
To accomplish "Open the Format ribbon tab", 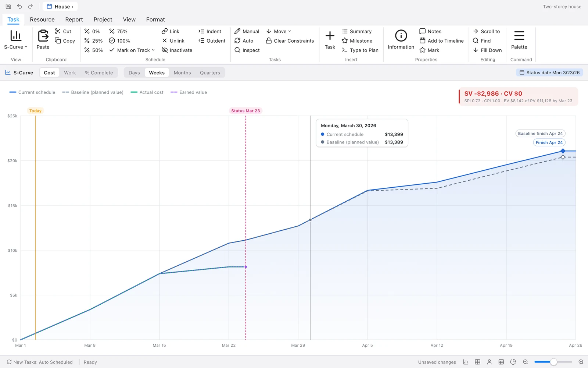I will [155, 20].
